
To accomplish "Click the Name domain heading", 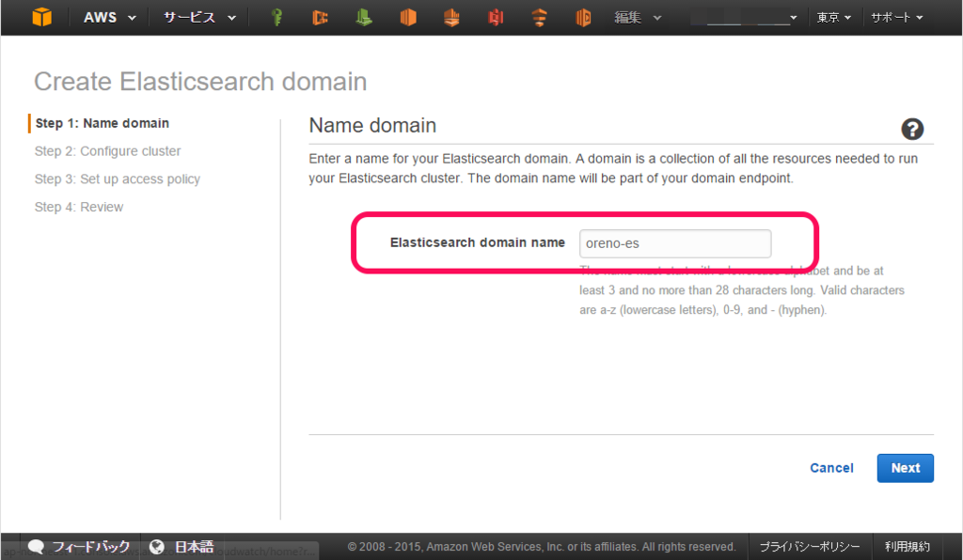I will pos(372,126).
